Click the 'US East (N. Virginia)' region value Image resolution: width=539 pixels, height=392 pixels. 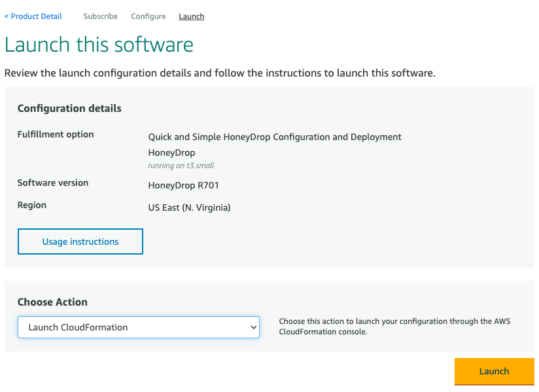[x=189, y=207]
